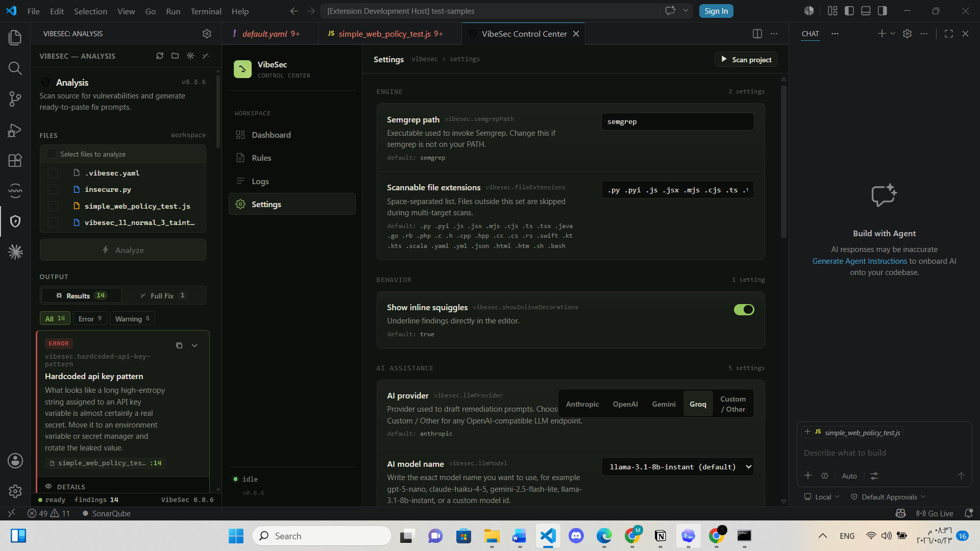The height and width of the screenshot is (551, 980).
Task: Toggle Show inline squiggles switch
Action: click(744, 310)
